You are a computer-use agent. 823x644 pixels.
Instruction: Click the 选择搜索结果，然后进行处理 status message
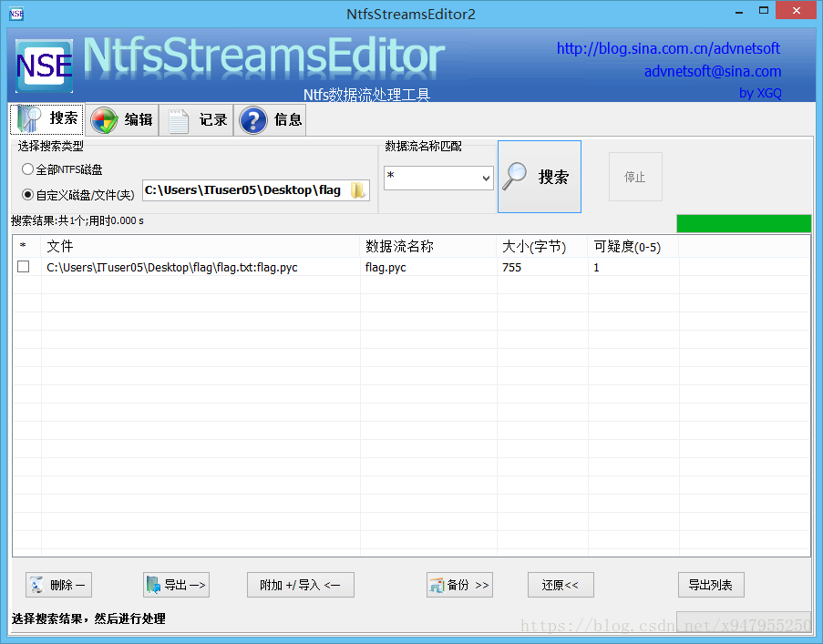(x=88, y=618)
